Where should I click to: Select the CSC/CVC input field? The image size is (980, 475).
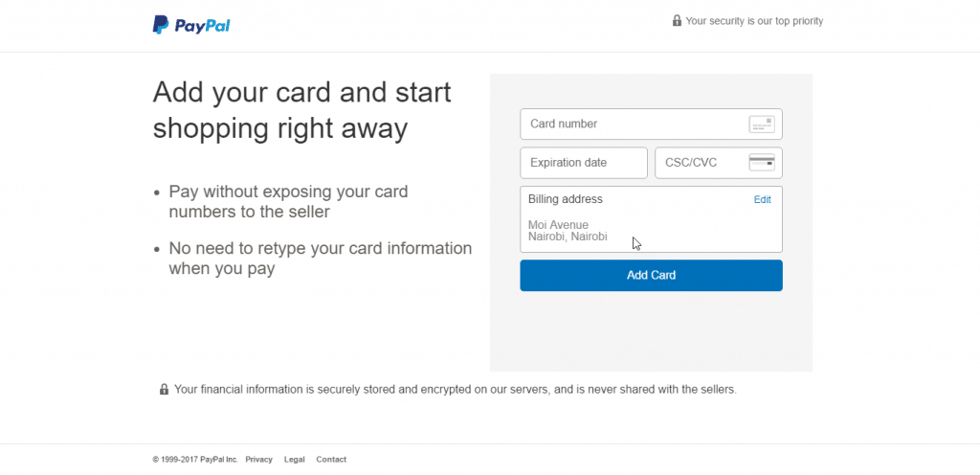(x=703, y=163)
